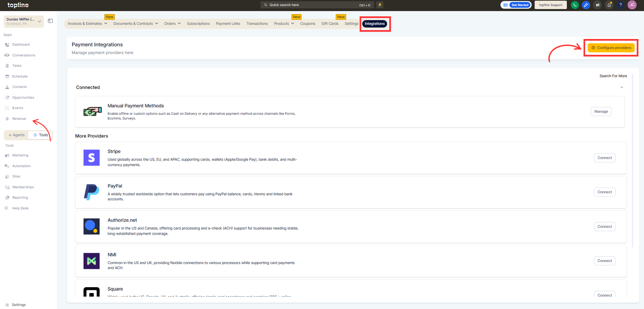Click the Revenue icon in the sidebar

tap(7, 119)
